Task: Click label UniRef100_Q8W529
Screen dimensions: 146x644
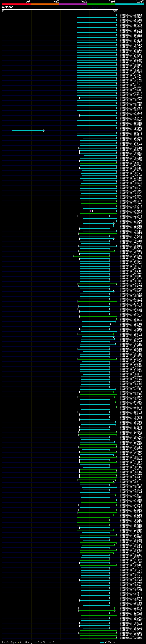Action: pyautogui.click(x=131, y=58)
